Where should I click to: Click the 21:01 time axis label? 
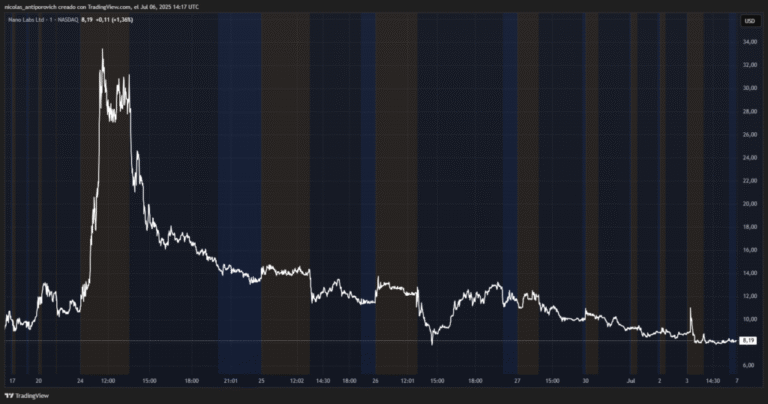(x=231, y=380)
